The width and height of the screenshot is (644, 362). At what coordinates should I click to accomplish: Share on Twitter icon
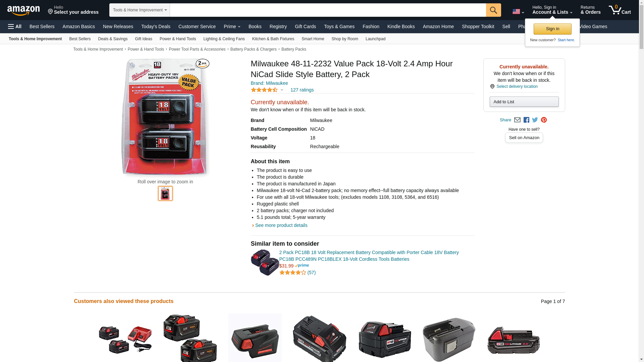535,120
